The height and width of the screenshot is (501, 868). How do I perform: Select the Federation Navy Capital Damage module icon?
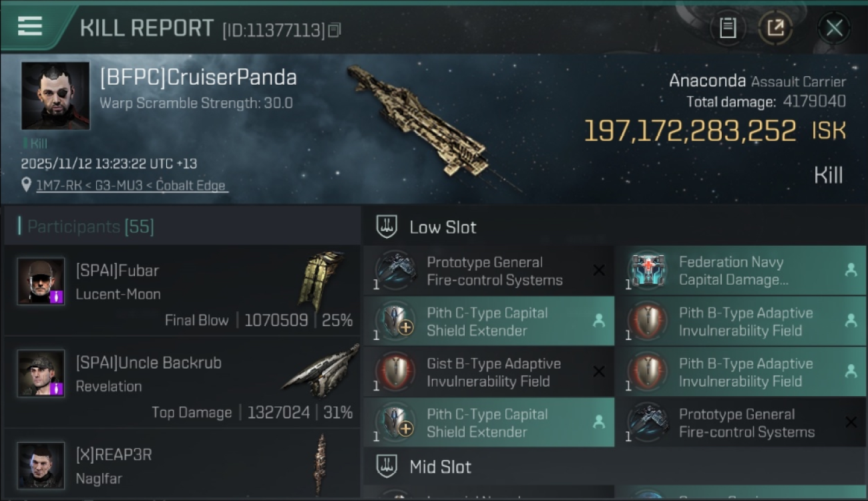[648, 271]
